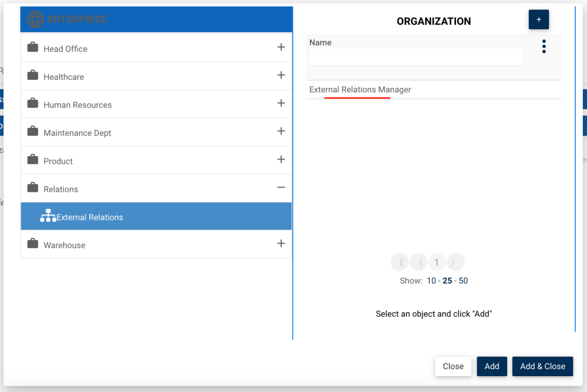The height and width of the screenshot is (392, 587).
Task: Open the three-dot options menu
Action: [x=544, y=46]
